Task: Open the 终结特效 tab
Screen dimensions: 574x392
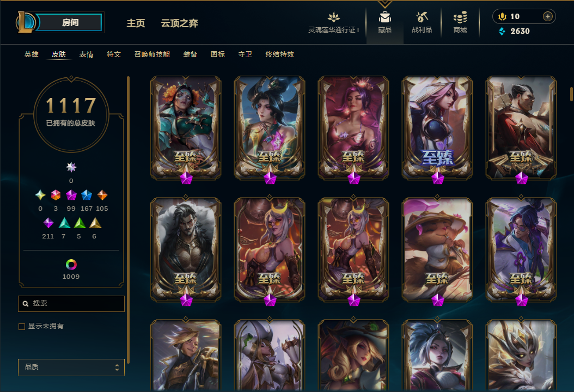Action: [280, 54]
